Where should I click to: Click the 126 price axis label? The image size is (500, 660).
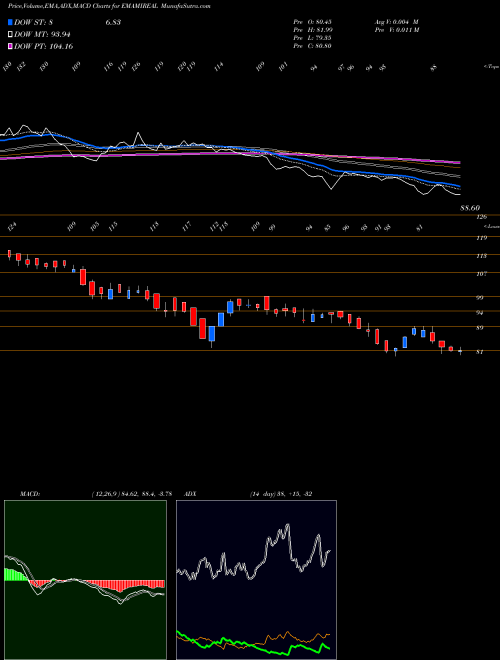482,217
